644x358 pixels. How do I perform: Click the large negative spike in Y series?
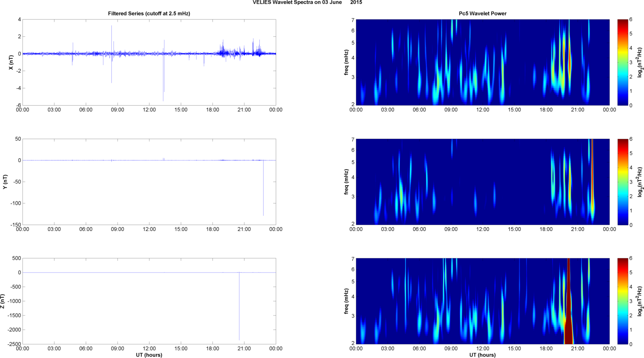[x=264, y=188]
